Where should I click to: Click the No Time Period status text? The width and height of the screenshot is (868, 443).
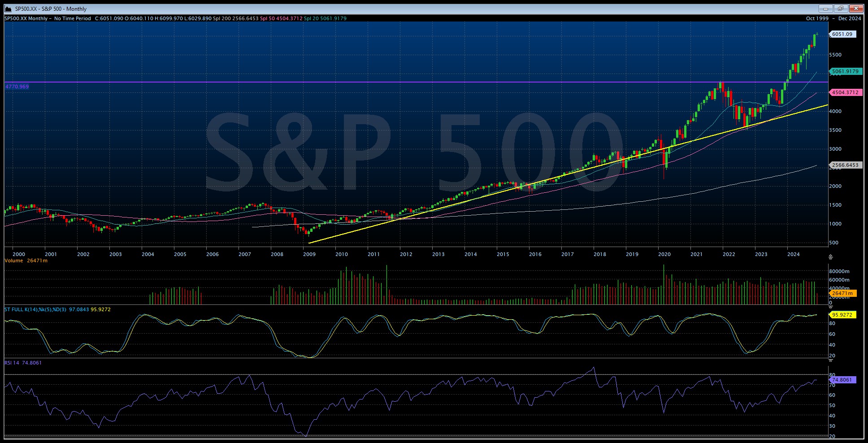click(x=73, y=19)
